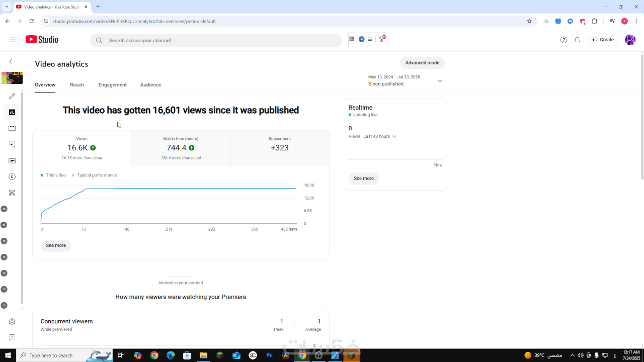The height and width of the screenshot is (362, 644).
Task: Select the Subscribers metric card
Action: [280, 148]
